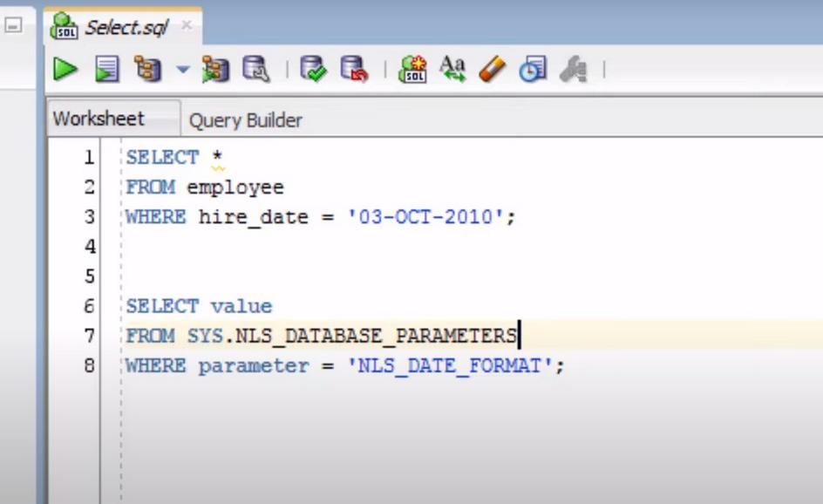Create an unshared SQL worksheet
This screenshot has height=504, width=823.
coord(411,70)
